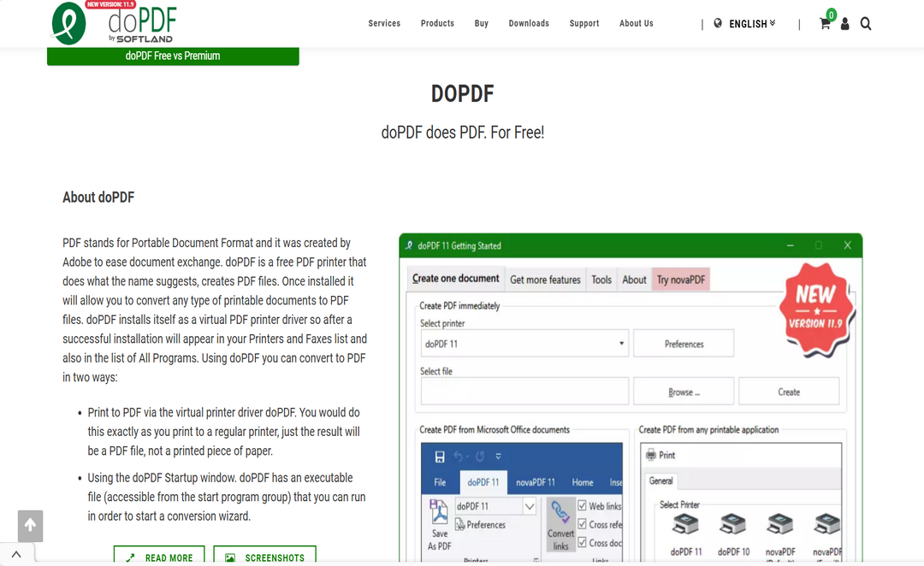Click the Select file input field
The width and height of the screenshot is (924, 566).
(524, 390)
